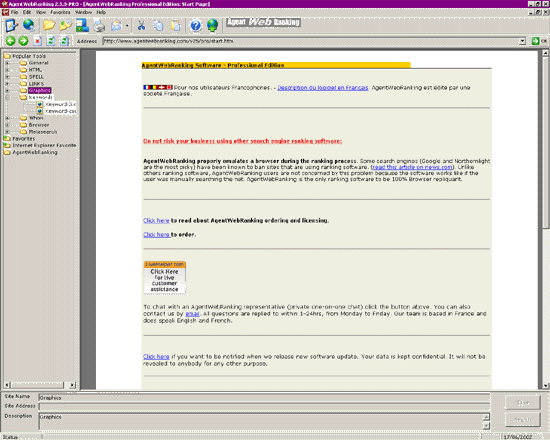Expand the LINKS folder node
Image resolution: width=550 pixels, height=440 pixels.
[x=7, y=84]
